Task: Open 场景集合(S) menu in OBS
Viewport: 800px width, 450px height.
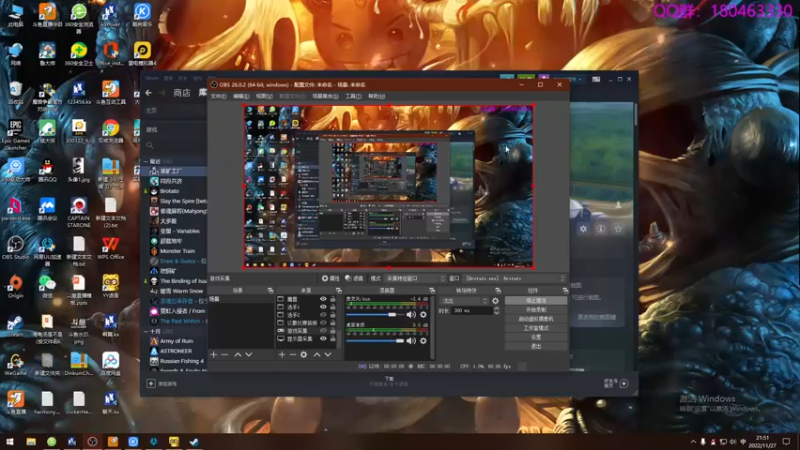Action: [325, 96]
